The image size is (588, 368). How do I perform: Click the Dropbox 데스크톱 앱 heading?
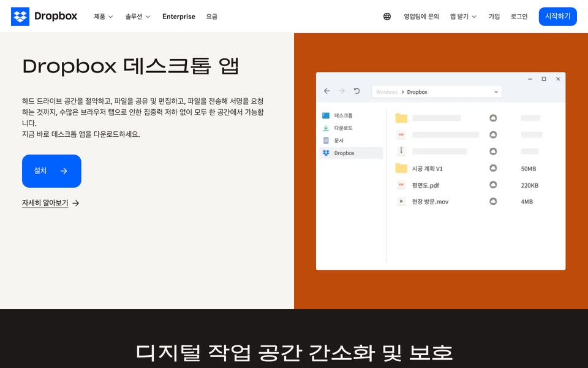pyautogui.click(x=130, y=66)
